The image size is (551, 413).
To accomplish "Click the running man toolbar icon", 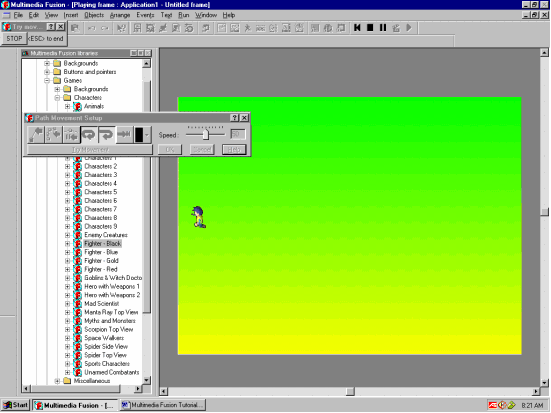I will point(247,28).
